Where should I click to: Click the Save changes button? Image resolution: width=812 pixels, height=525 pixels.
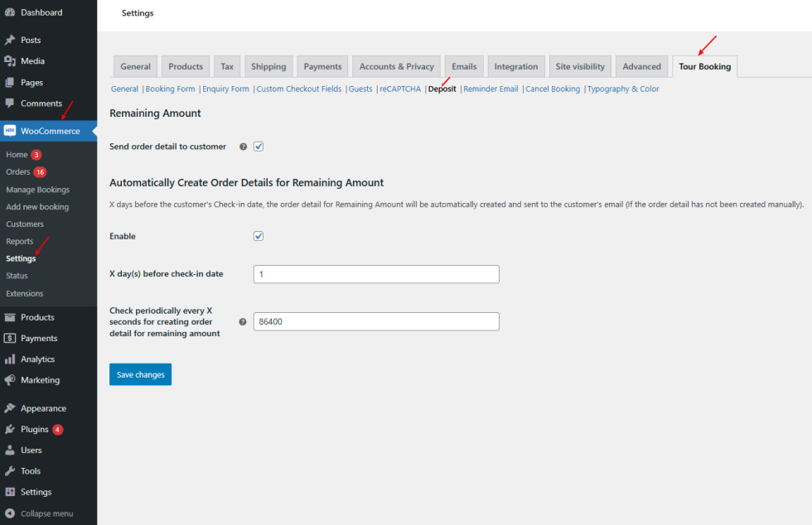point(140,374)
